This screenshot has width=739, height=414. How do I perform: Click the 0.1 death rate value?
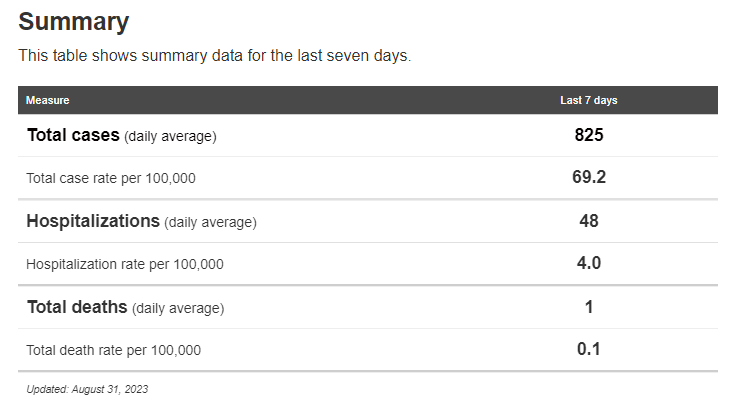pos(588,350)
